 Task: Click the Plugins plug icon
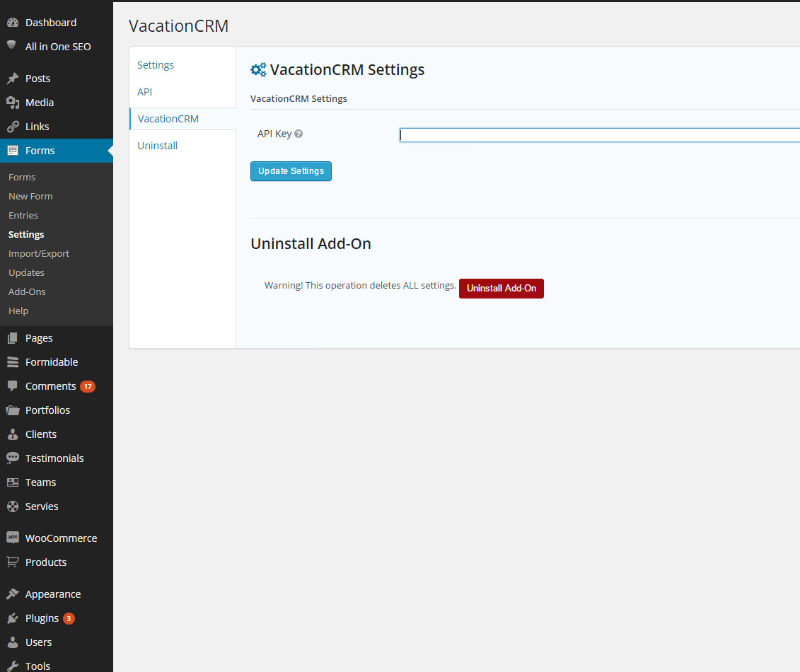coord(13,618)
